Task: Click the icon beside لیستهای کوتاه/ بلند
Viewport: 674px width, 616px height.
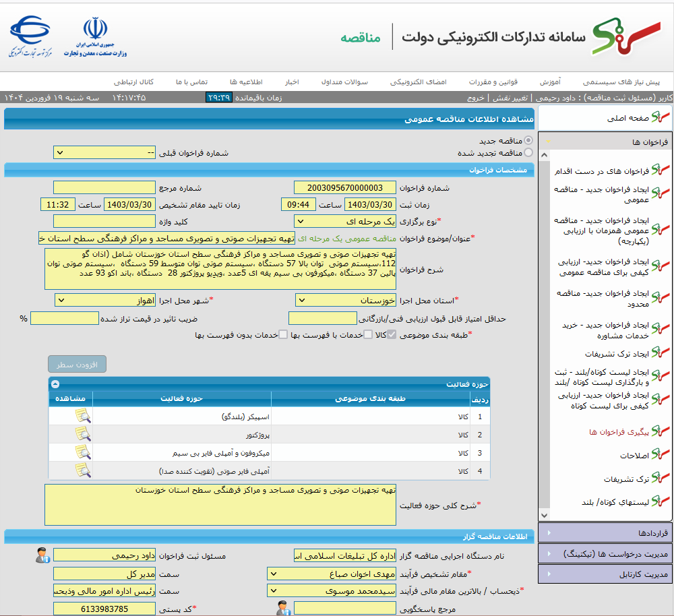Action: click(661, 501)
